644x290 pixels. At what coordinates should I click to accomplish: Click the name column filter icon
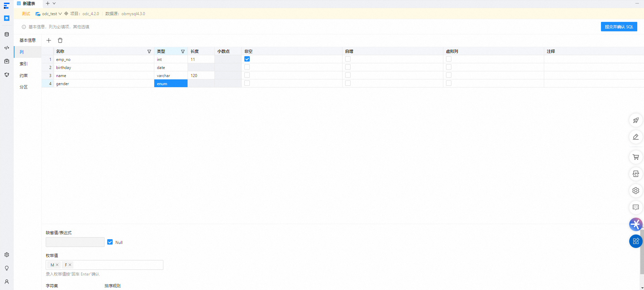click(149, 51)
